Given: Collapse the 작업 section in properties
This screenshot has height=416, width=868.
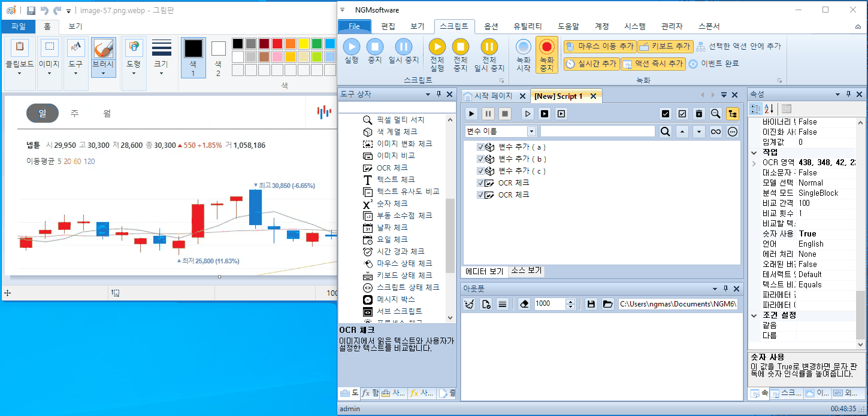Looking at the screenshot, I should point(753,152).
